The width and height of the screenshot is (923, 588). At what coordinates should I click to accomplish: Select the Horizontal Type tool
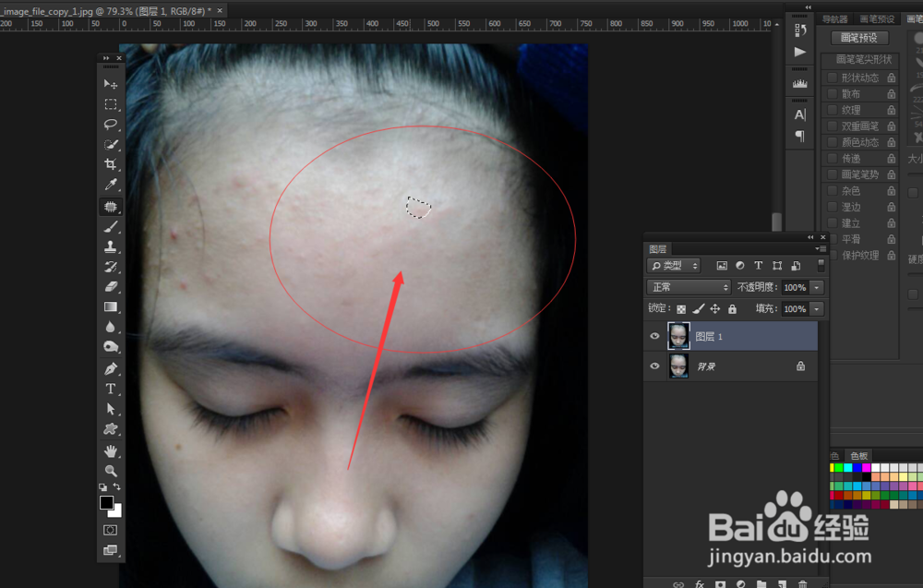click(110, 389)
